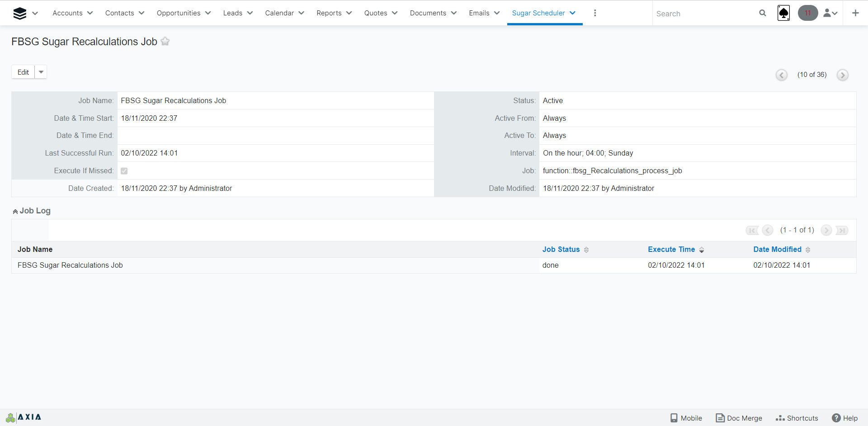Open the notifications badge showing 11
This screenshot has width=868, height=426.
[x=808, y=13]
